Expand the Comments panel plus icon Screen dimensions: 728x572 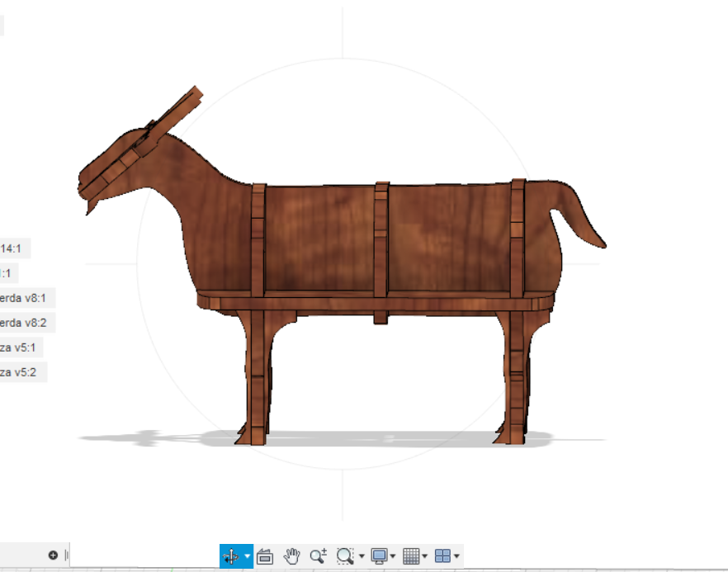pos(53,555)
